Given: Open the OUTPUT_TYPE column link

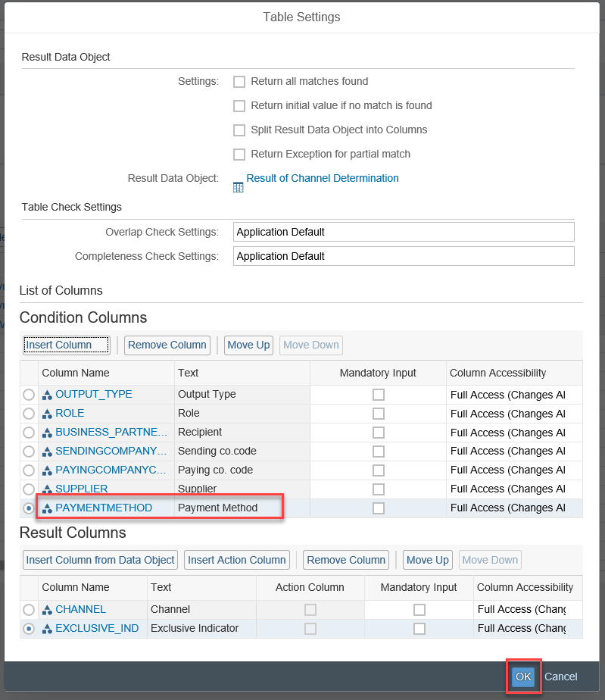Looking at the screenshot, I should click(94, 394).
